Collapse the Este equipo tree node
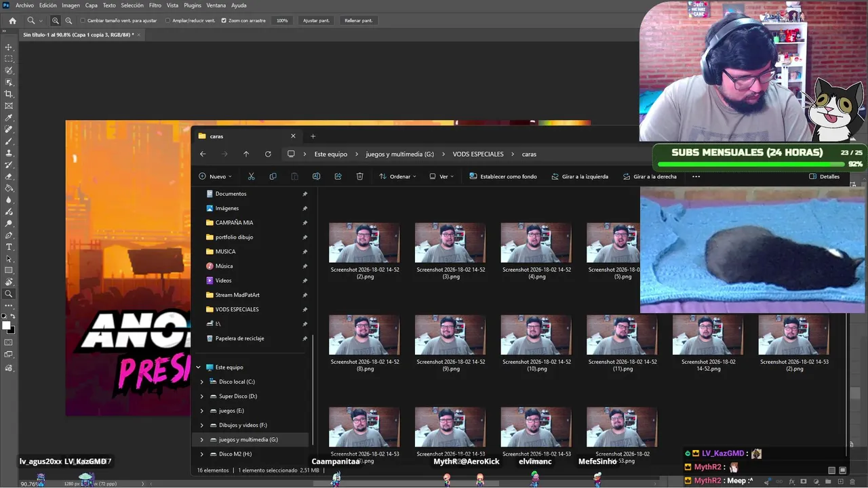 click(198, 367)
